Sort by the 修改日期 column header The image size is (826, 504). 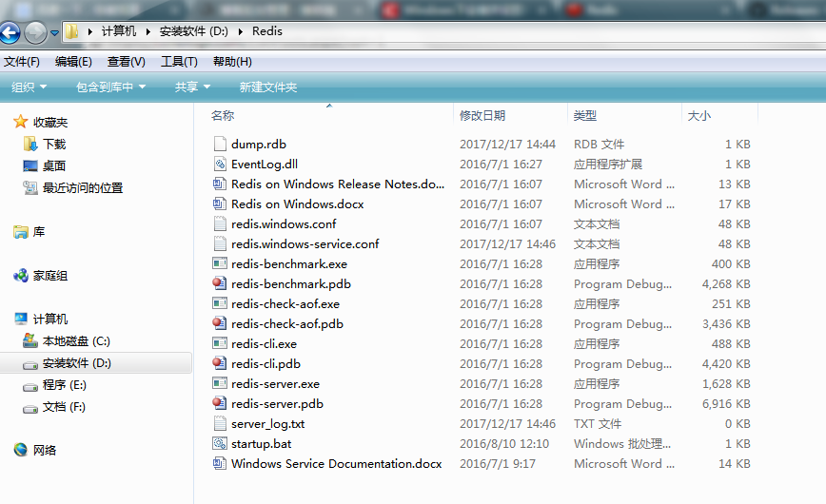coord(482,115)
